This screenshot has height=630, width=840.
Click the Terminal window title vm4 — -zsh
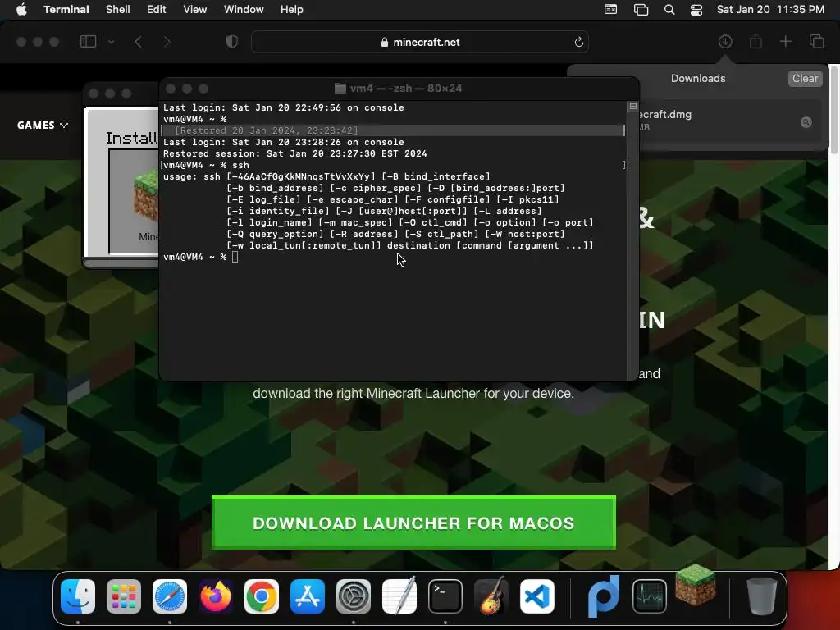click(x=399, y=89)
